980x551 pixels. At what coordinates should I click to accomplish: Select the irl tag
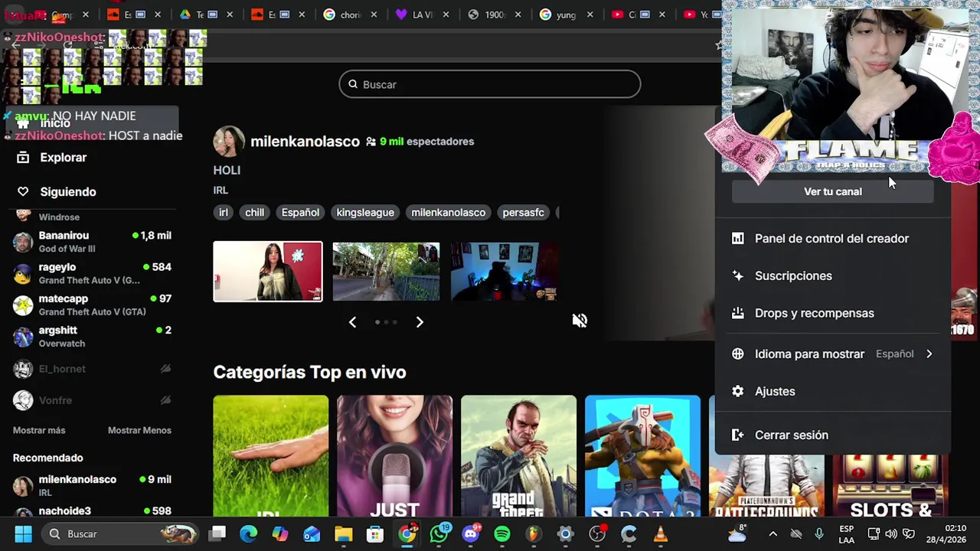224,213
